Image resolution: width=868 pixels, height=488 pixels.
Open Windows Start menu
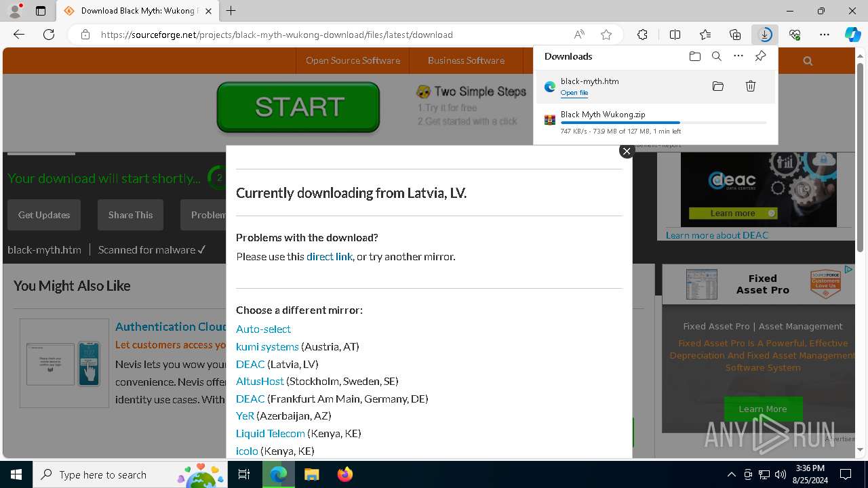click(x=16, y=474)
